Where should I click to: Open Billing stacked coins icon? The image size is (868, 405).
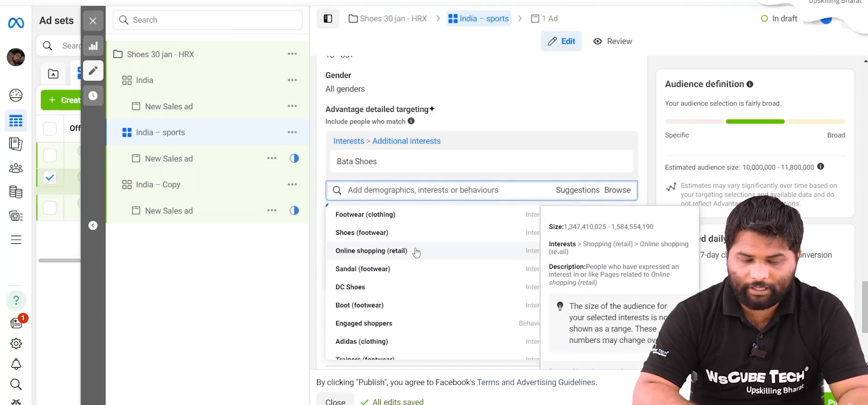point(16,192)
